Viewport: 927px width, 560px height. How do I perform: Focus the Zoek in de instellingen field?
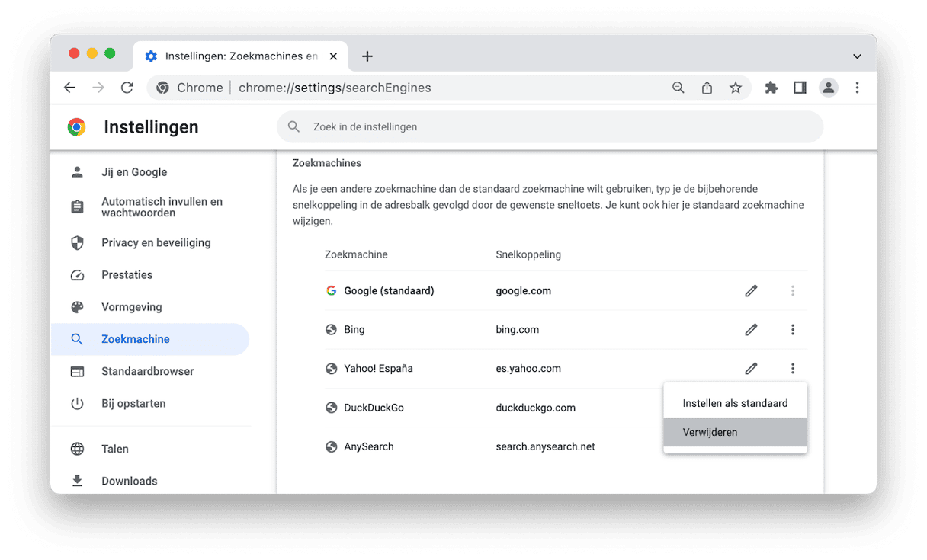click(550, 126)
